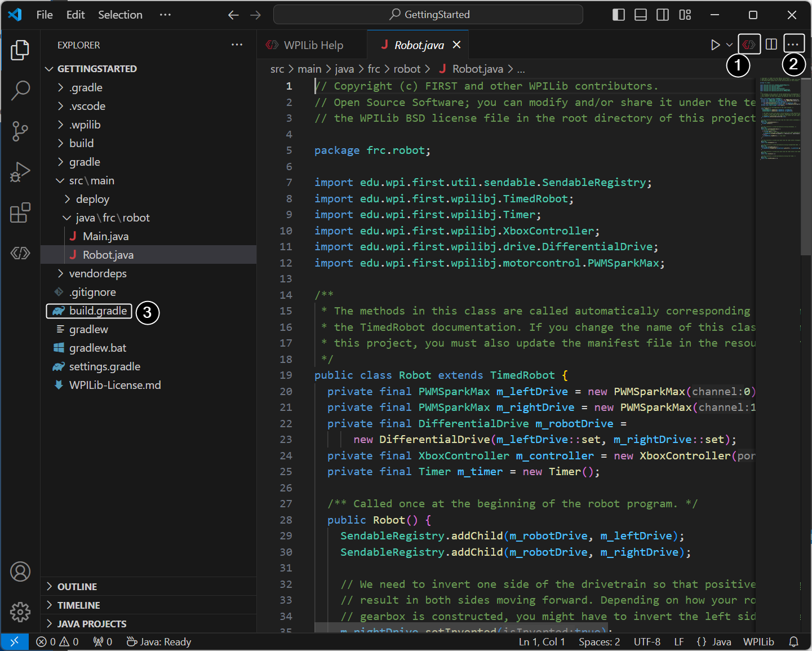Viewport: 812px width, 651px height.
Task: Open the Search view
Action: [x=20, y=90]
